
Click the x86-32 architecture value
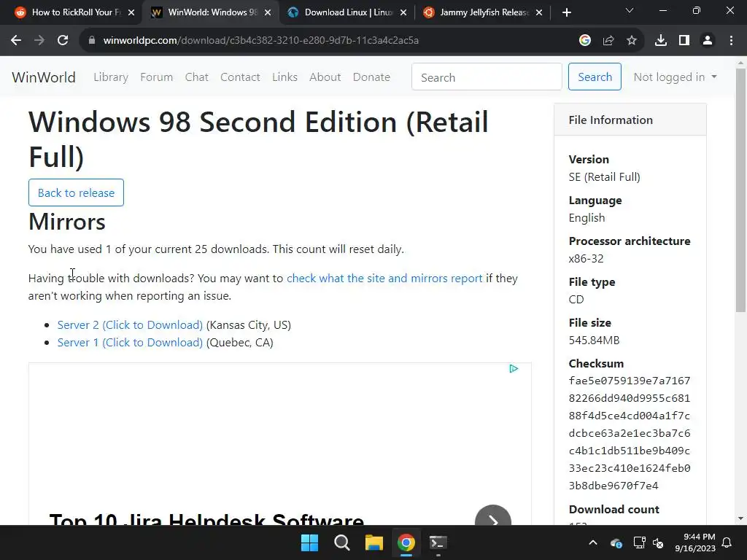[586, 259]
